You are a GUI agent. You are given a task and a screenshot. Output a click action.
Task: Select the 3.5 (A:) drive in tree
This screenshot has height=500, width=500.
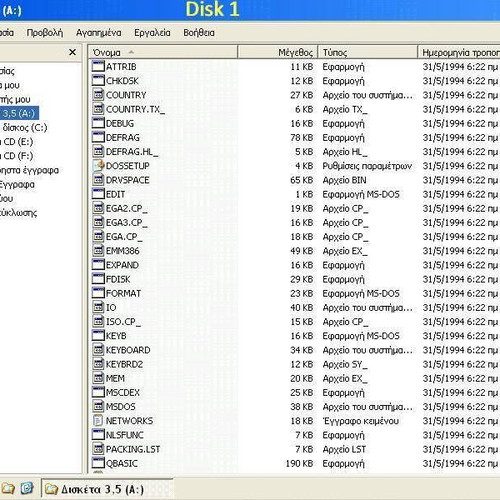[19, 113]
